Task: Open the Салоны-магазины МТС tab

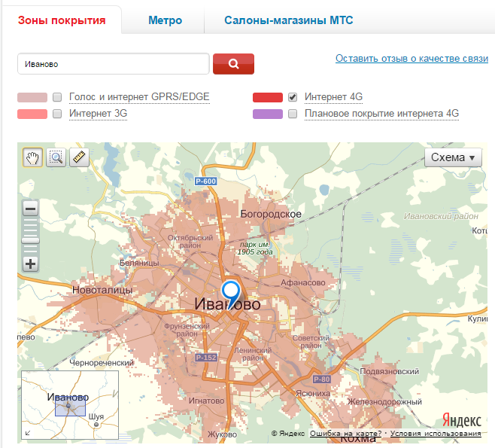Action: click(288, 20)
